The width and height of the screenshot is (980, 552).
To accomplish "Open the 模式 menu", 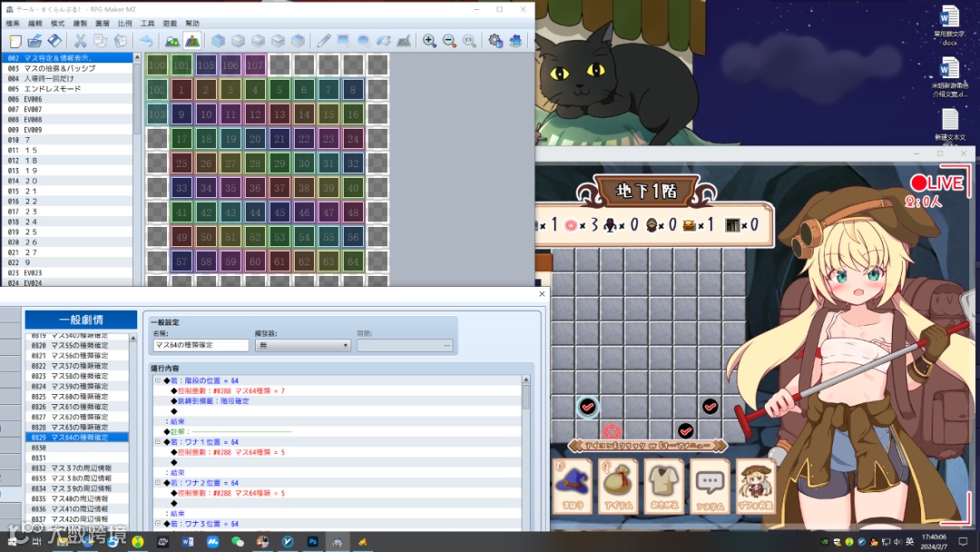I will [57, 23].
